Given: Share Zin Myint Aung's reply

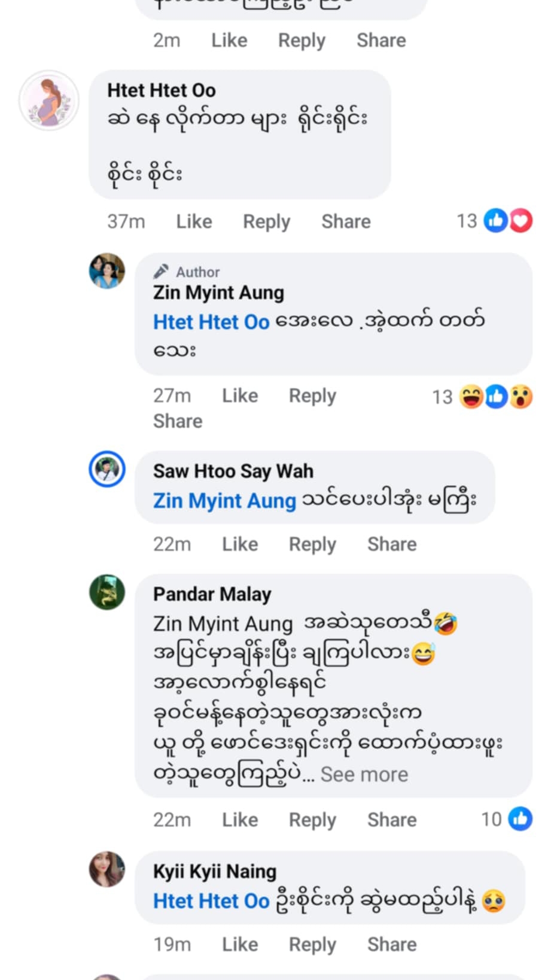Looking at the screenshot, I should coord(178,421).
